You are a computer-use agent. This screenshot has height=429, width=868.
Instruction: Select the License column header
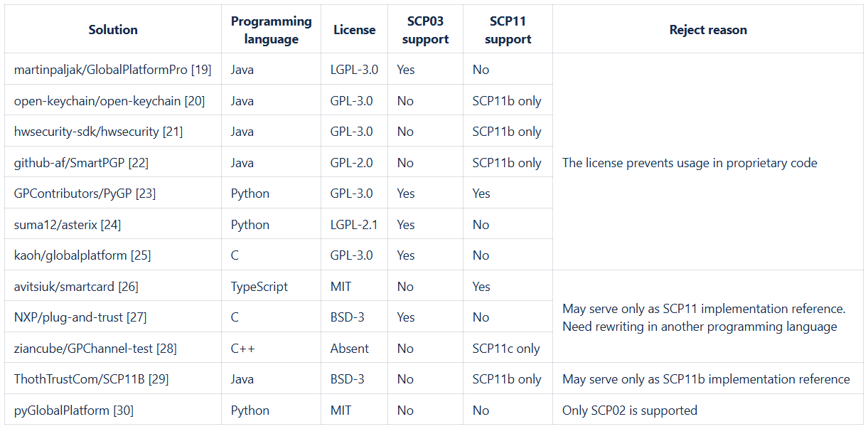(354, 30)
